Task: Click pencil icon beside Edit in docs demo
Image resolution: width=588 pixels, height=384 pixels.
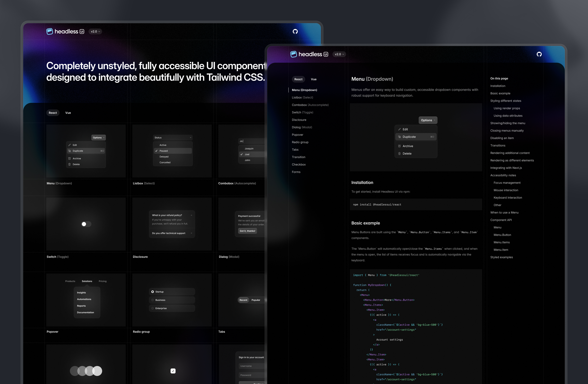Action: coord(399,129)
